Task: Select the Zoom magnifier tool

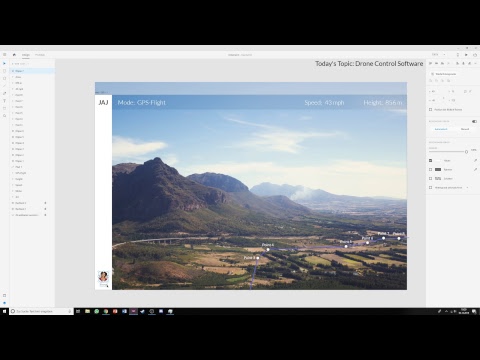Action: 4,116
